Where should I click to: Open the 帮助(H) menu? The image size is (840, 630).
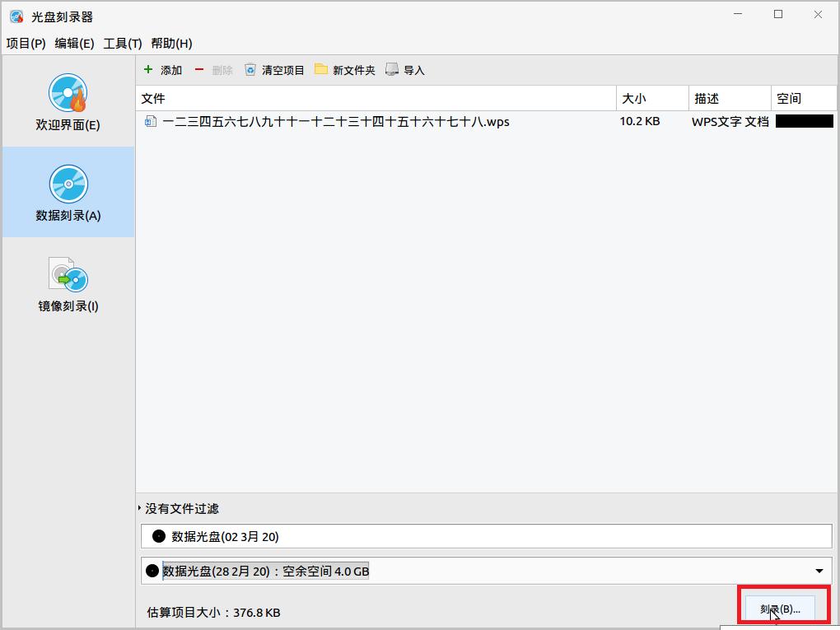[x=170, y=44]
